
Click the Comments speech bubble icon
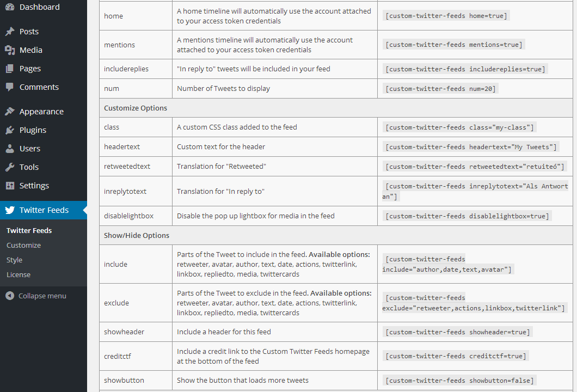(x=10, y=87)
